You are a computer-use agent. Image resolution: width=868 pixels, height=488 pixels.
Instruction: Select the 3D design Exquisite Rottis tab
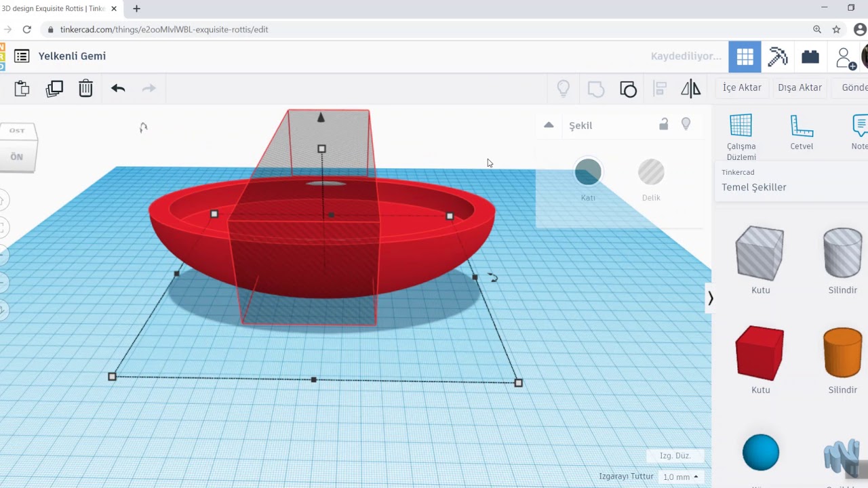coord(53,9)
